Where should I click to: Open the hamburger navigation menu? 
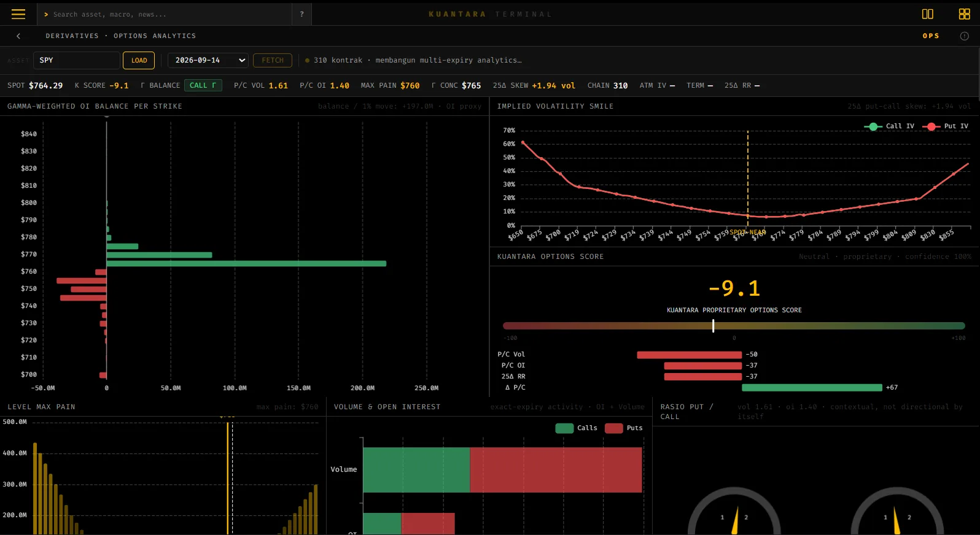pyautogui.click(x=18, y=14)
